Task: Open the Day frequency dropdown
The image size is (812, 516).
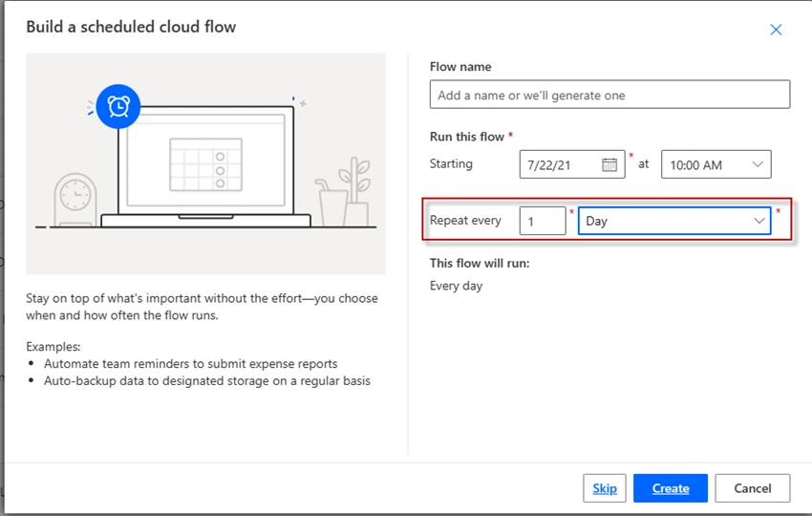Action: [x=674, y=221]
